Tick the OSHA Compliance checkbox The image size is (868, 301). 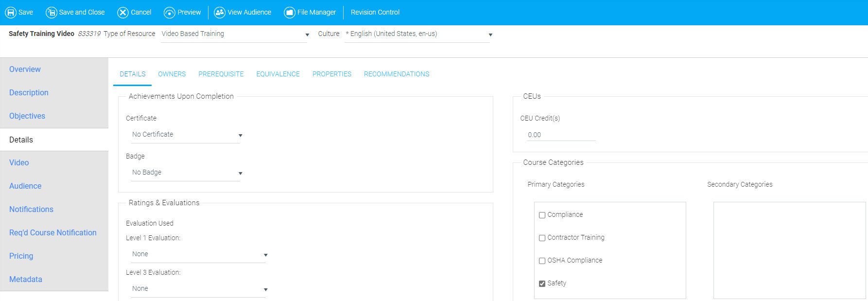tap(542, 261)
